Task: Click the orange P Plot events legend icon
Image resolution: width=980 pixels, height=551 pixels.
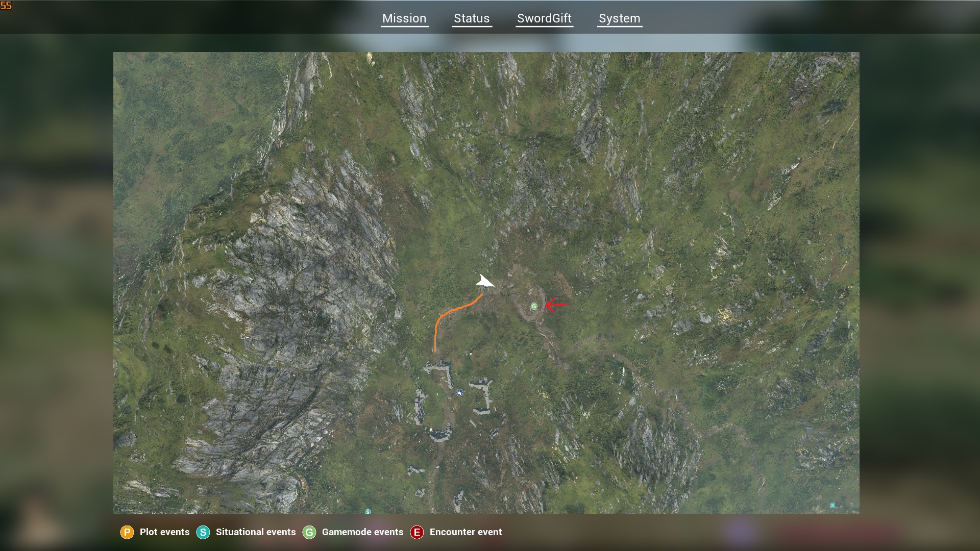Action: [127, 532]
